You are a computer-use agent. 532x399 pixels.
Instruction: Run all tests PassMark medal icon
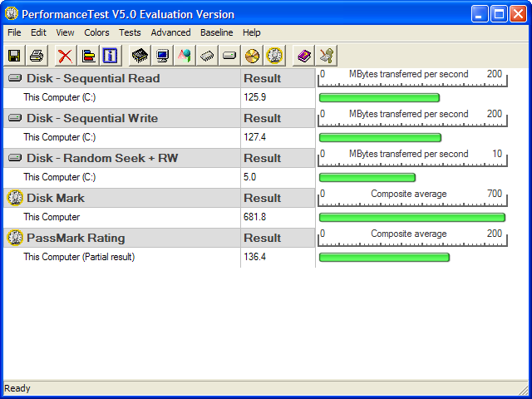(274, 56)
